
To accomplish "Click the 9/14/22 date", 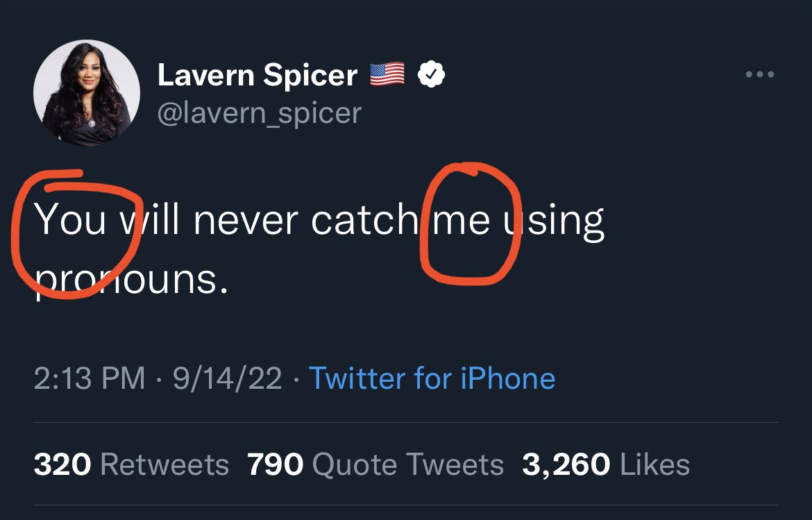I will [x=228, y=378].
